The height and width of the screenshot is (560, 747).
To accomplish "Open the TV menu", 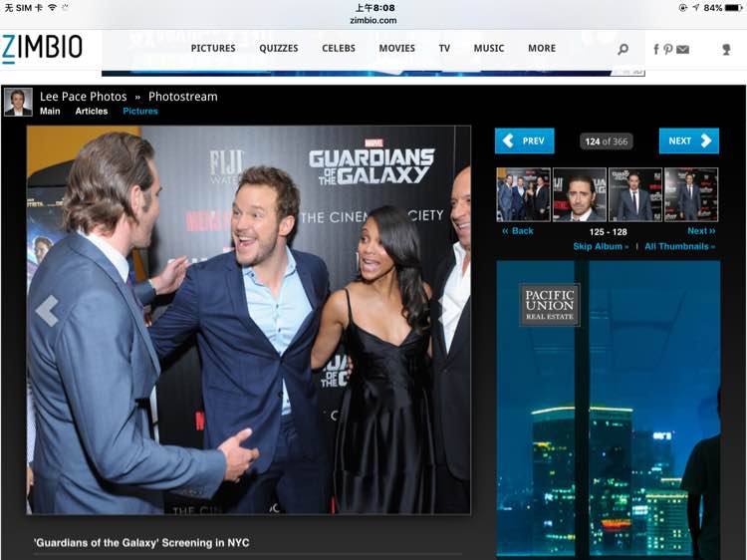I will click(x=444, y=48).
